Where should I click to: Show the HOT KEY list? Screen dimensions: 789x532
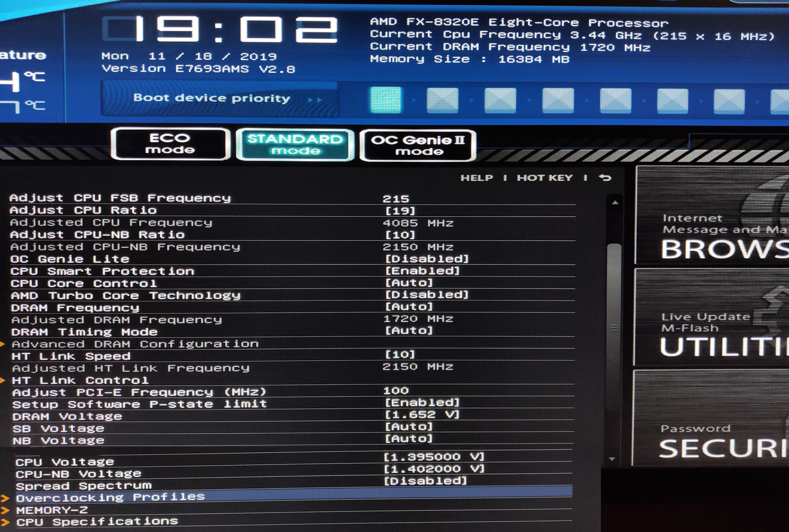pos(545,178)
